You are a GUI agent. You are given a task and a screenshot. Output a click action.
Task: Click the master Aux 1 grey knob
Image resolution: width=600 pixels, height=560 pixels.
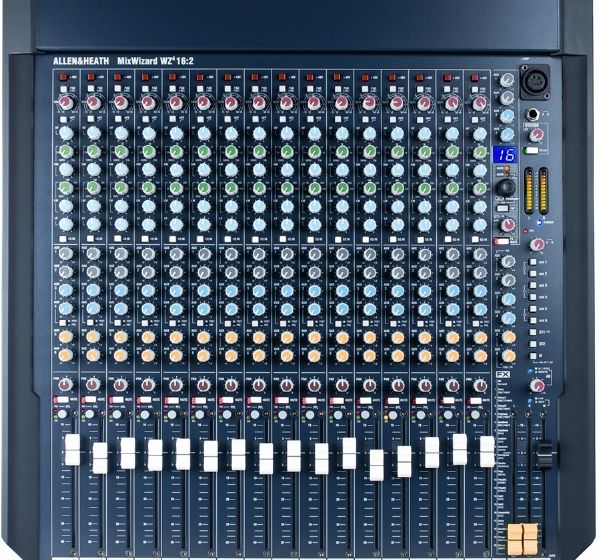(508, 261)
